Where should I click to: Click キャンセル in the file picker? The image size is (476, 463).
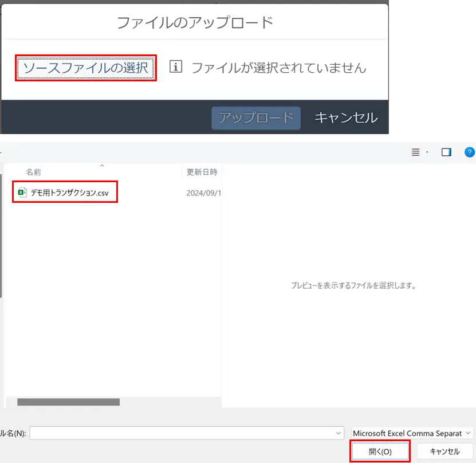444,452
